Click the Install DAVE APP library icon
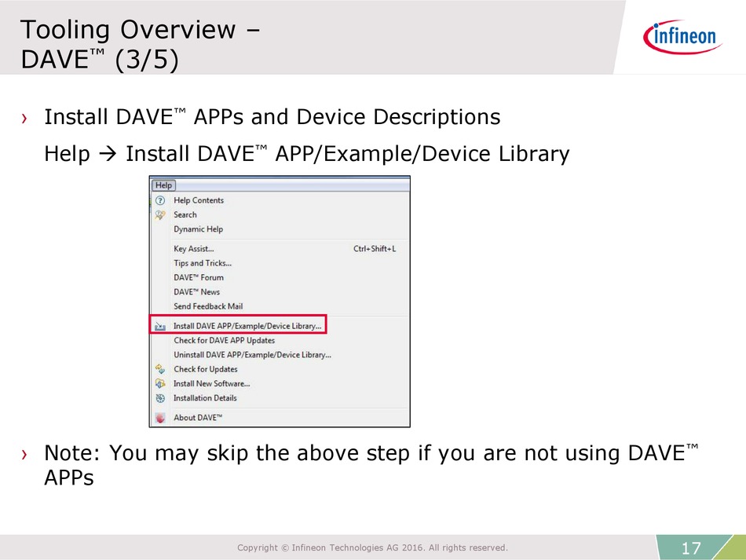This screenshot has width=746, height=560. click(160, 327)
